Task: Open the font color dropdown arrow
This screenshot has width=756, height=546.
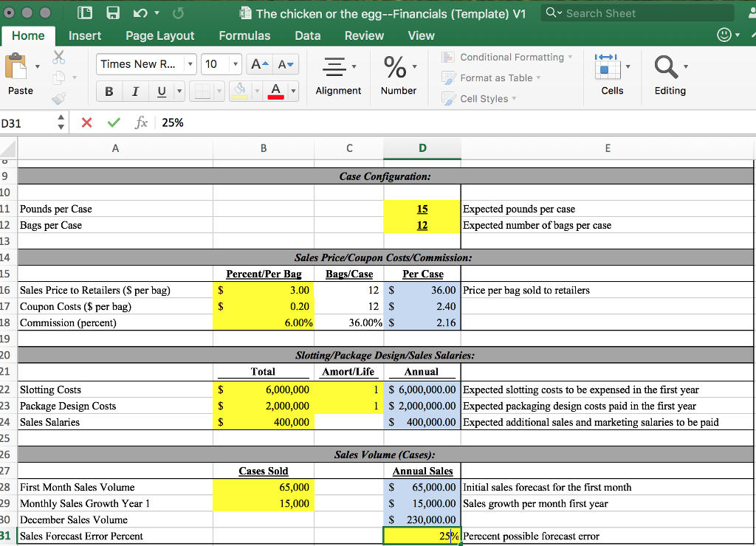Action: click(293, 90)
